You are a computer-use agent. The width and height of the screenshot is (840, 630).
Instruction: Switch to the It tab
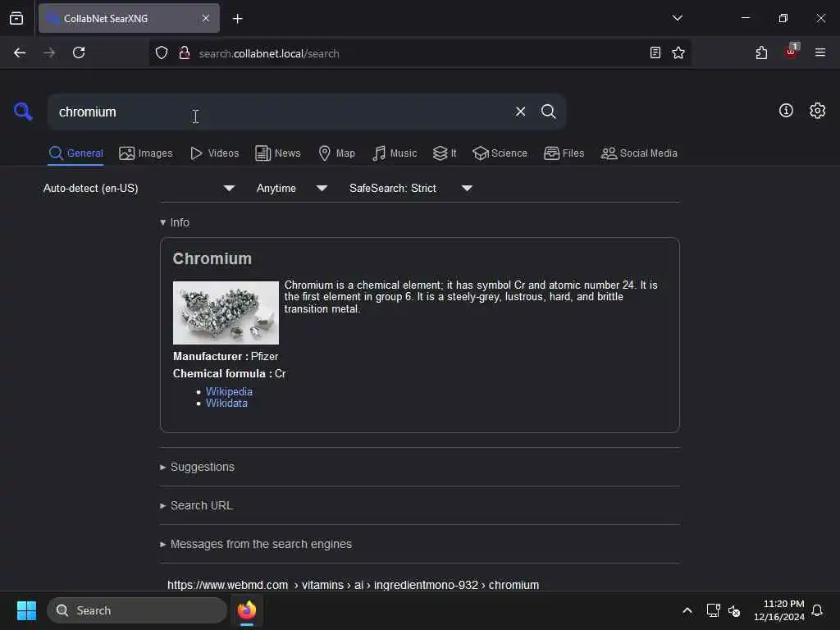[445, 153]
